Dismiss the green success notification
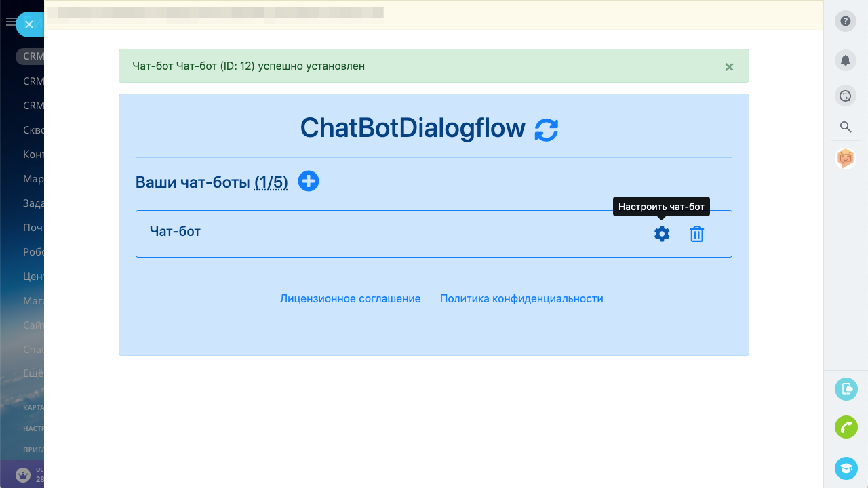 [729, 66]
